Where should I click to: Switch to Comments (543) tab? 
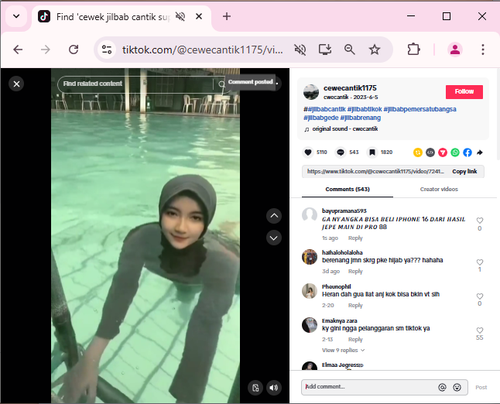(x=348, y=189)
